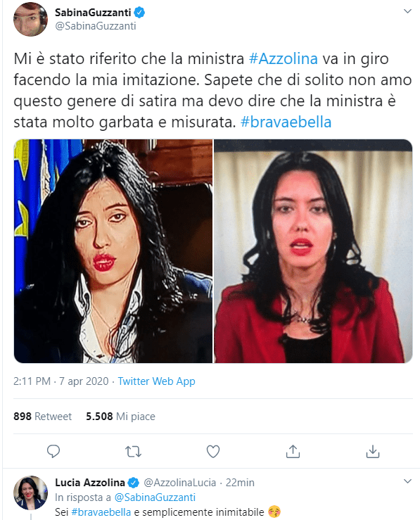
Task: Click the @SabinaGuzzanti mention in the reply
Action: click(155, 497)
